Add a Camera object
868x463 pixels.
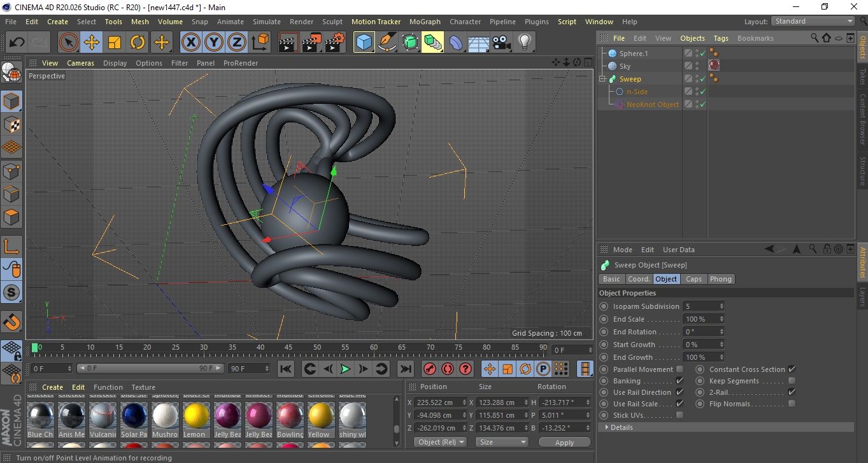pyautogui.click(x=501, y=43)
